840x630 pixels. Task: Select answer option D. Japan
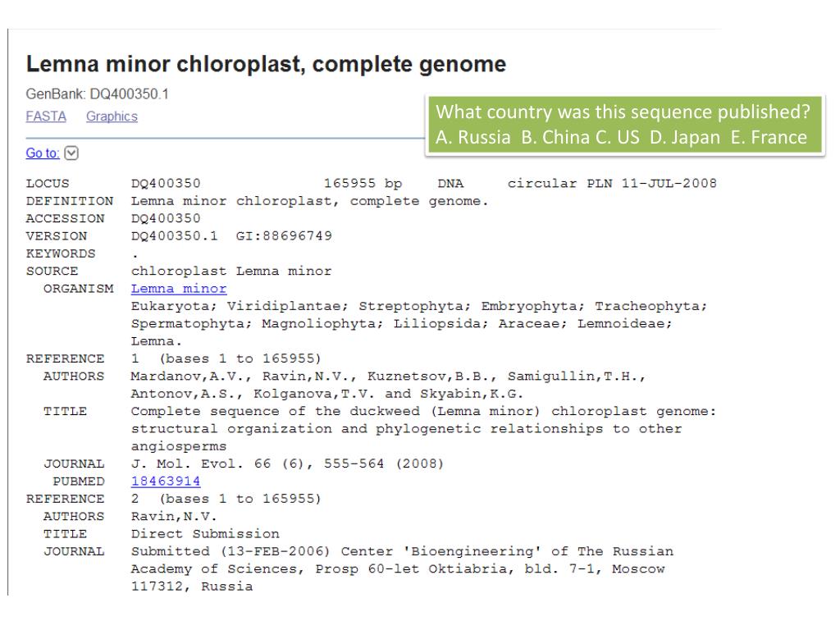pyautogui.click(x=685, y=138)
